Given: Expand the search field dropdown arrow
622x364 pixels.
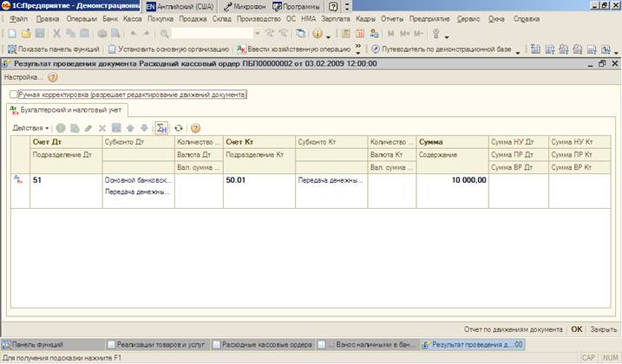Looking at the screenshot, I should (x=257, y=34).
